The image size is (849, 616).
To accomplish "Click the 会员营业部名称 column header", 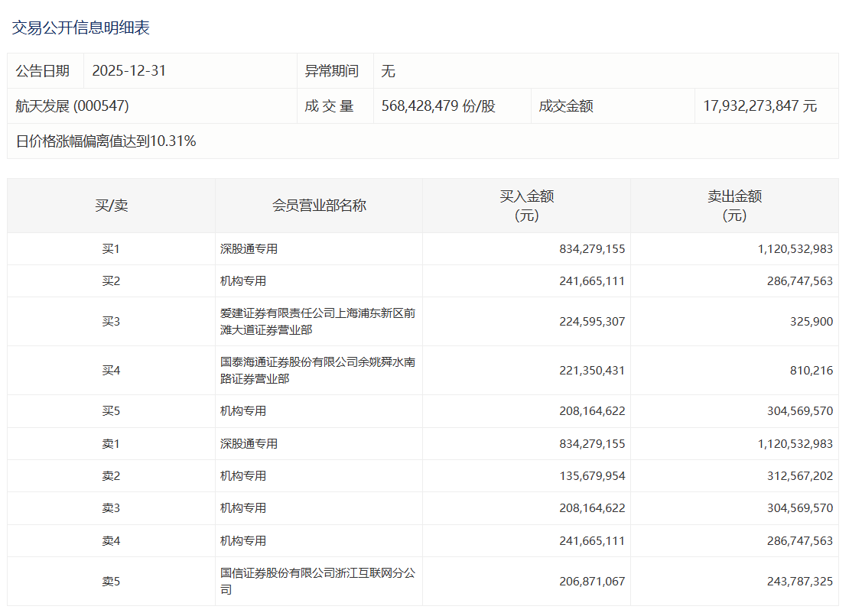I will [x=319, y=206].
